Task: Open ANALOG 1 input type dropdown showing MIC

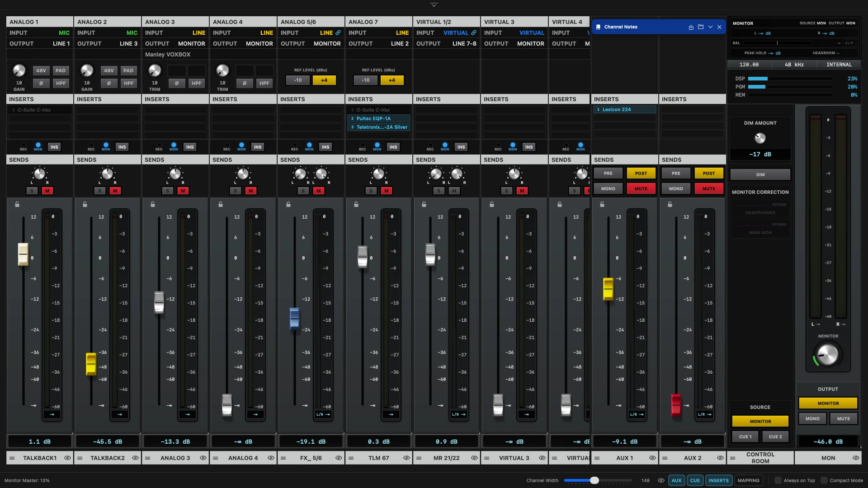Action: (x=64, y=33)
